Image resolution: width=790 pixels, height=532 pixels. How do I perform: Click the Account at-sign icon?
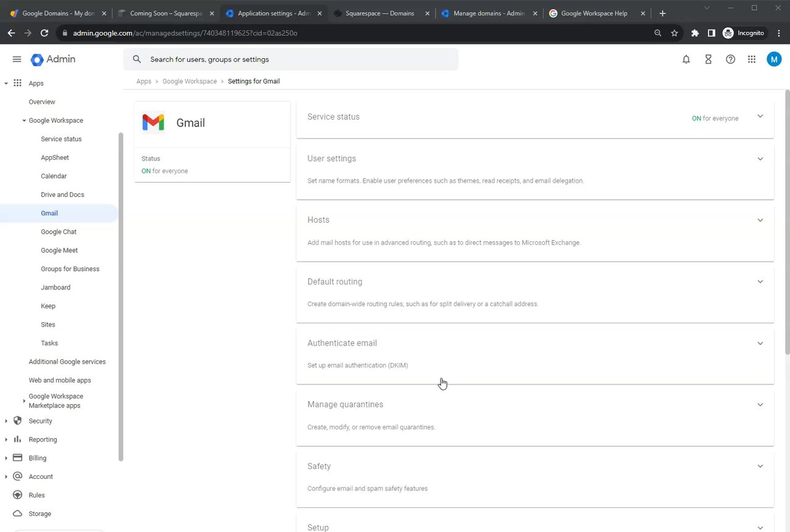17,476
